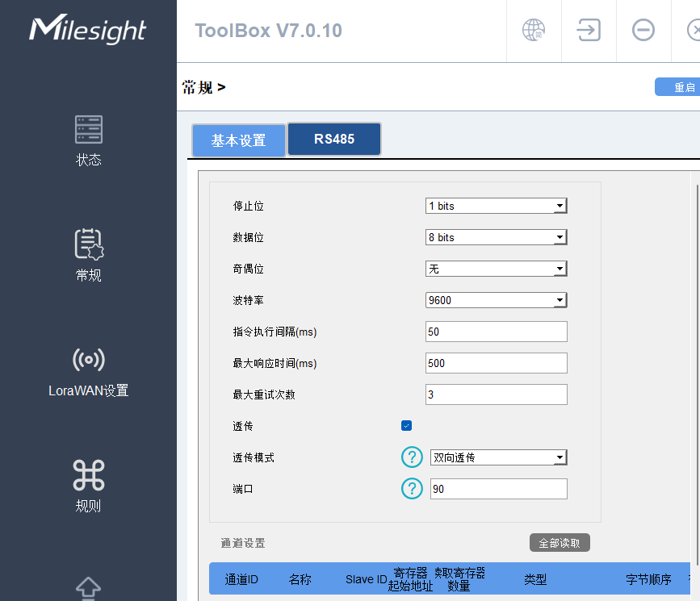Open the 数据位 dropdown
This screenshot has width=700, height=601.
(496, 237)
